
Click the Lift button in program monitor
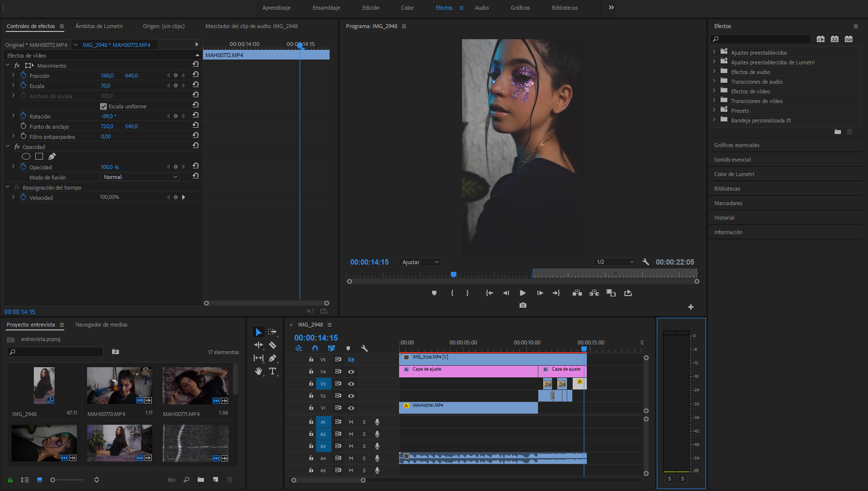point(577,293)
